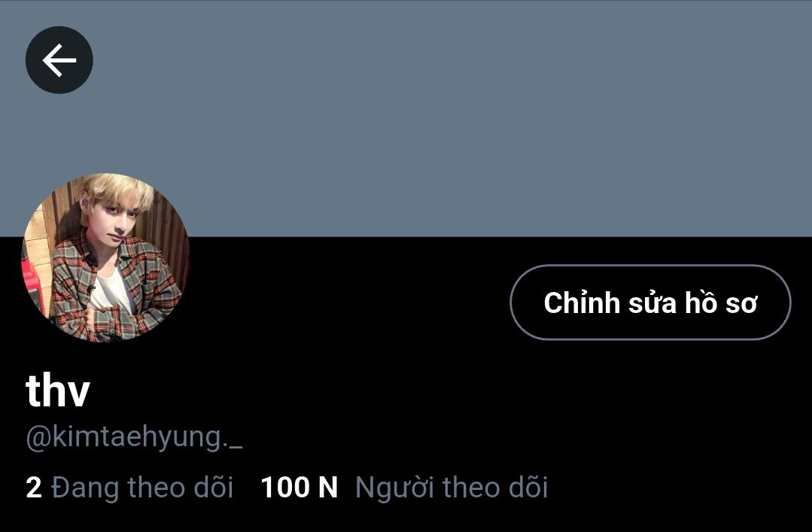Tap the letter N after 100
This screenshot has height=532, width=812.
328,488
